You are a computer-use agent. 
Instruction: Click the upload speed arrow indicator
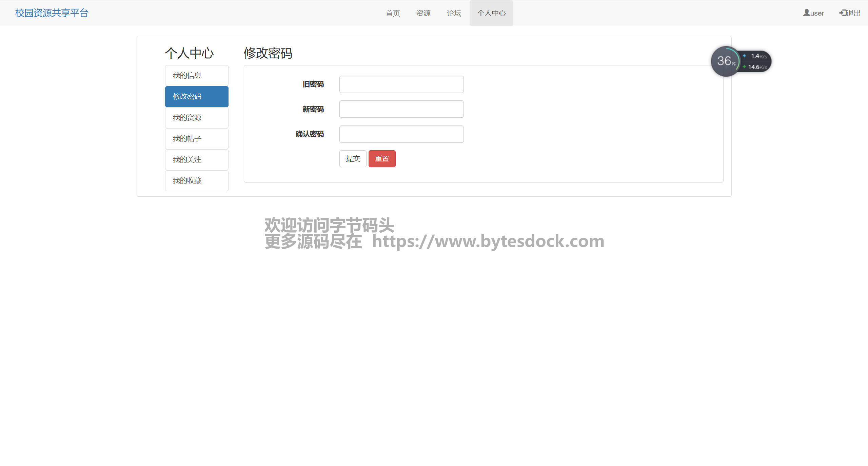(744, 56)
